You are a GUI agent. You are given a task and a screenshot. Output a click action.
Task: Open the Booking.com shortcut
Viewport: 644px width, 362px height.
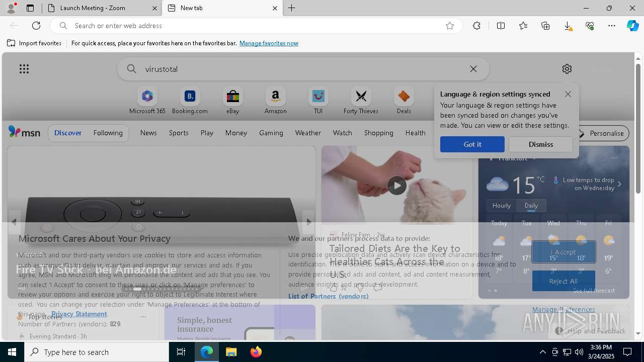coord(190,101)
